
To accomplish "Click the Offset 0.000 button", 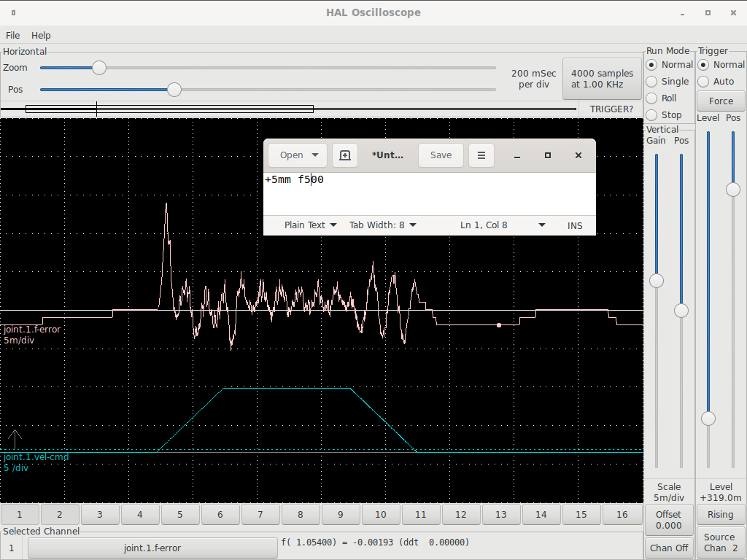I will (668, 520).
